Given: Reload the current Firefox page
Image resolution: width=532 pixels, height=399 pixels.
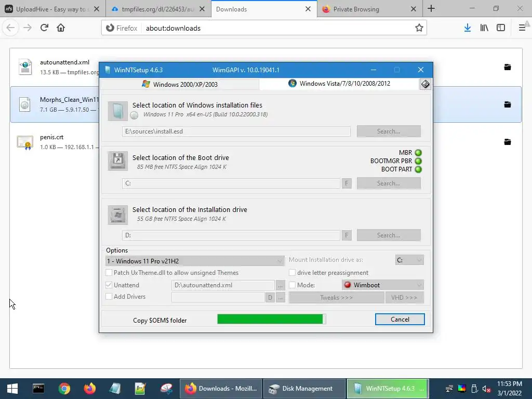Looking at the screenshot, I should click(x=44, y=28).
